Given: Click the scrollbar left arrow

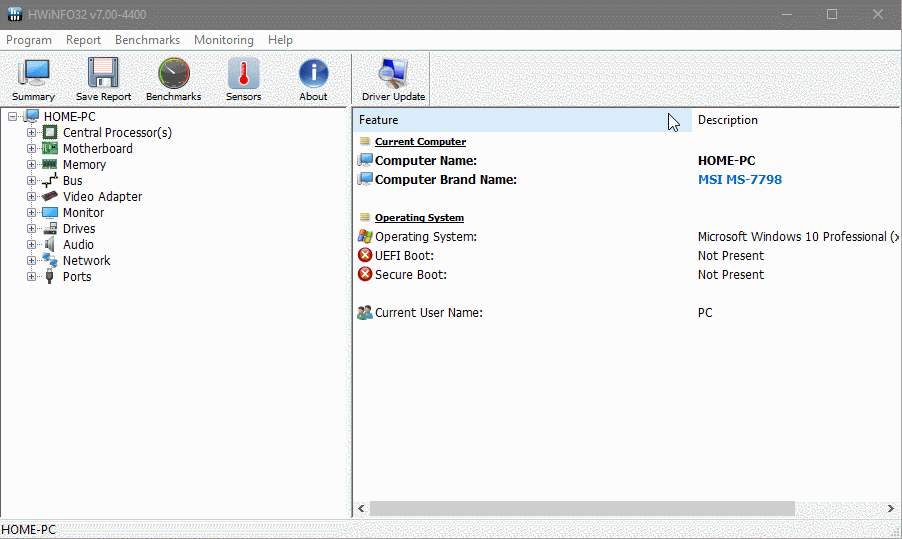Looking at the screenshot, I should coord(361,509).
